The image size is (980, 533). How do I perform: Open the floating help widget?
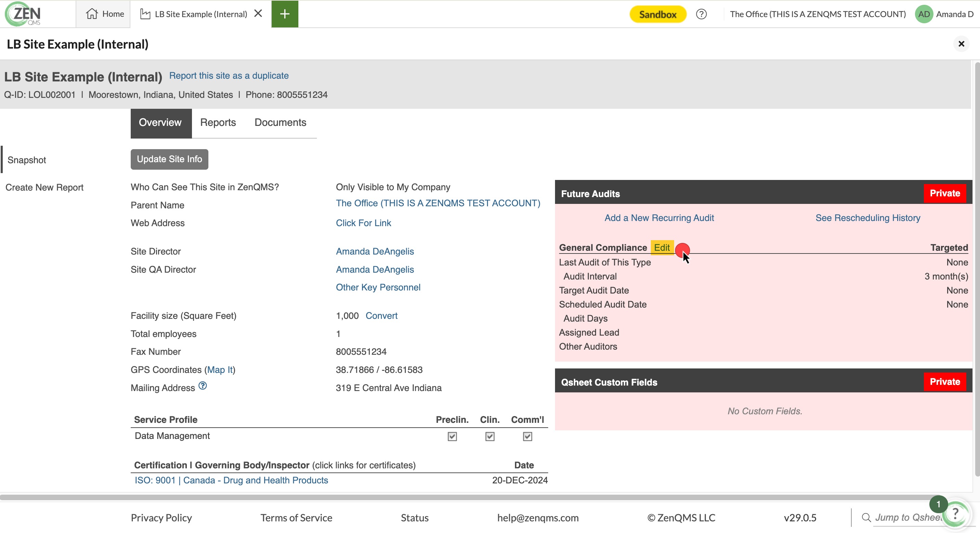(955, 515)
